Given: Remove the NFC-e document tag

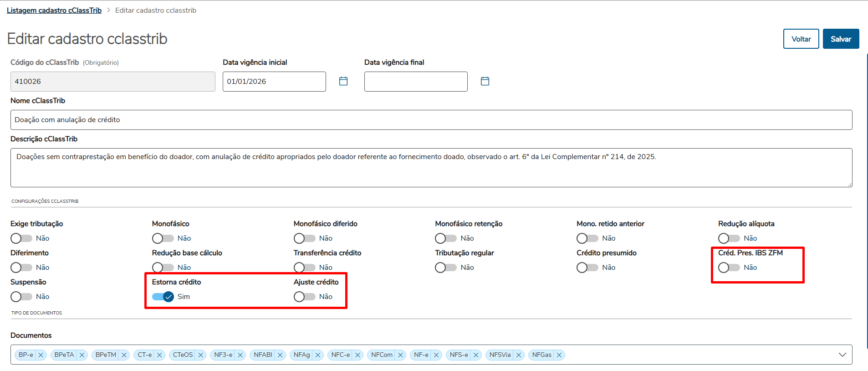Looking at the screenshot, I should tap(357, 355).
